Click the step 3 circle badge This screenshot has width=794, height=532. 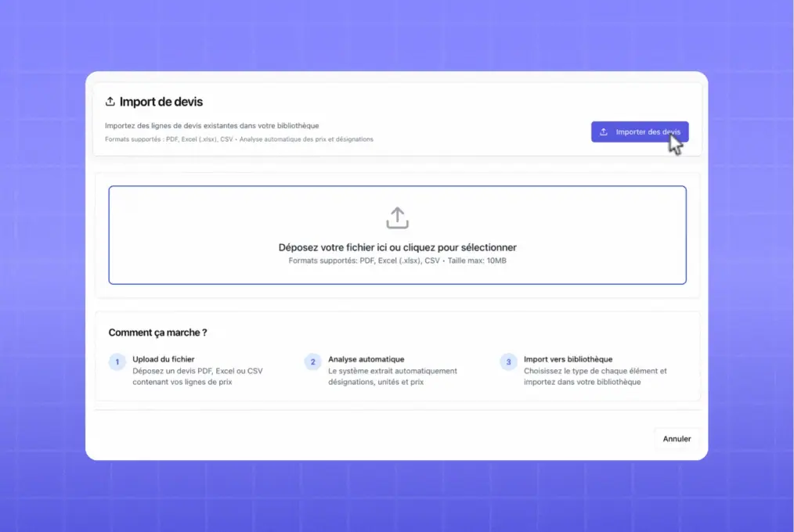pyautogui.click(x=508, y=362)
